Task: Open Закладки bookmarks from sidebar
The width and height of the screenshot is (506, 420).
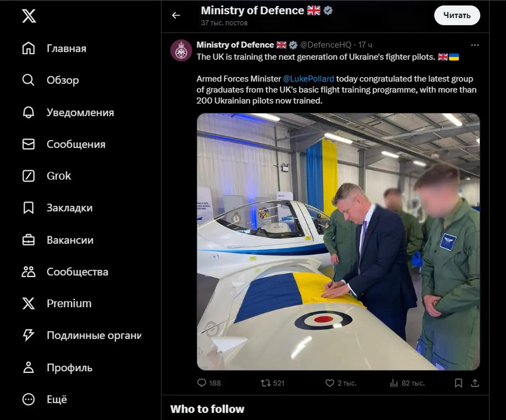Action: click(28, 207)
